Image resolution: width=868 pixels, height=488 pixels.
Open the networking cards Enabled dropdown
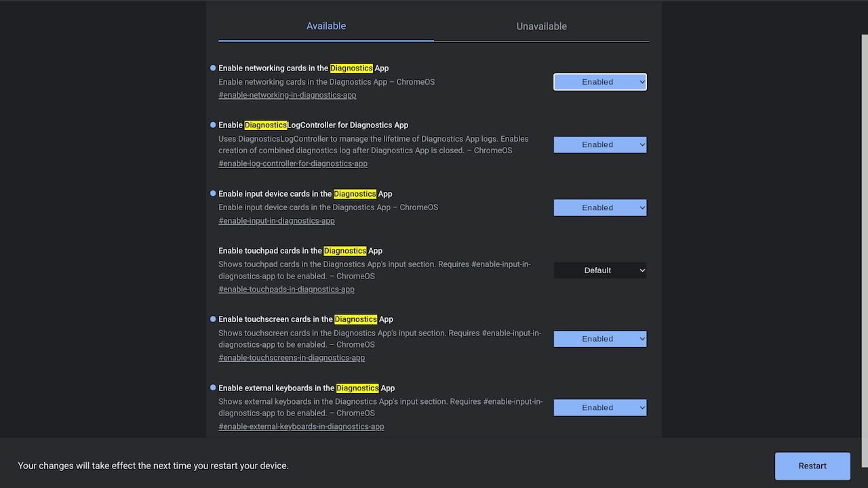click(x=600, y=82)
